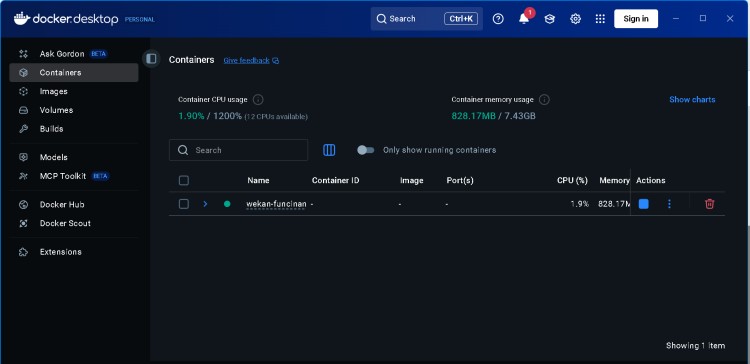Open the manage columns icon
The height and width of the screenshot is (364, 750).
(x=329, y=150)
